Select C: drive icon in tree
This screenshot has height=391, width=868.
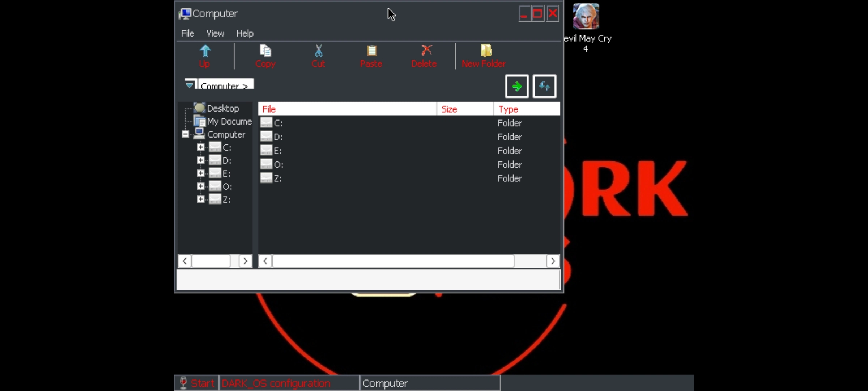pyautogui.click(x=215, y=147)
